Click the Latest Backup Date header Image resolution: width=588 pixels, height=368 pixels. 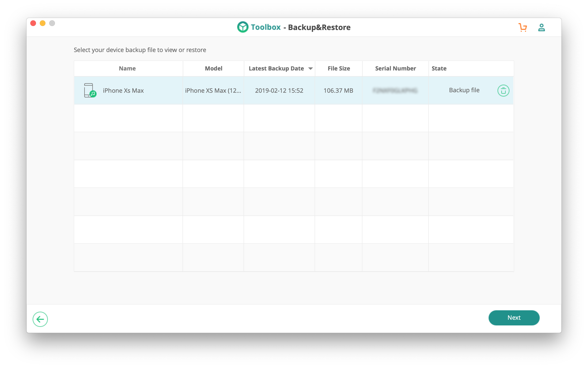pyautogui.click(x=276, y=69)
